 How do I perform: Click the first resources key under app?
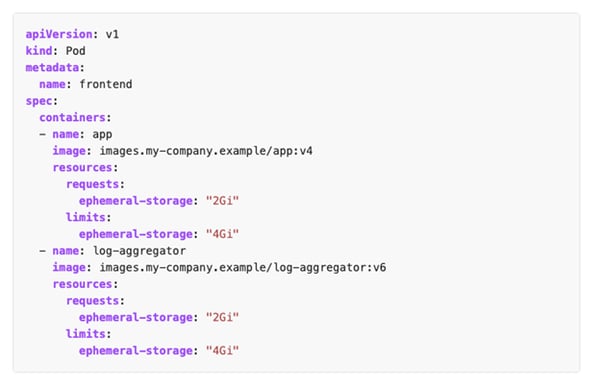pos(82,168)
